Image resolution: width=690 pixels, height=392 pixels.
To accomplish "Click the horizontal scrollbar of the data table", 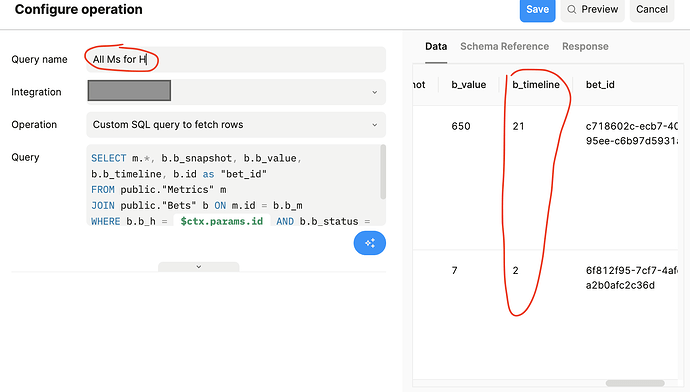I will tap(635, 383).
